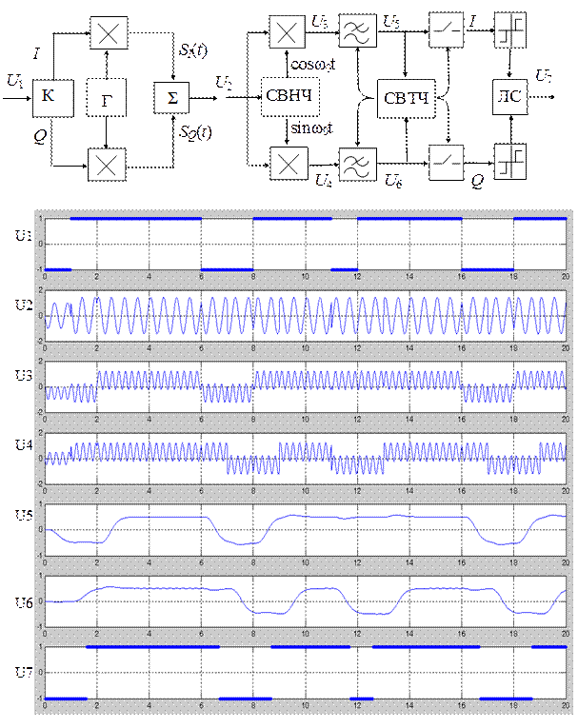Click the U5 axis label beside the plots

coord(23,516)
